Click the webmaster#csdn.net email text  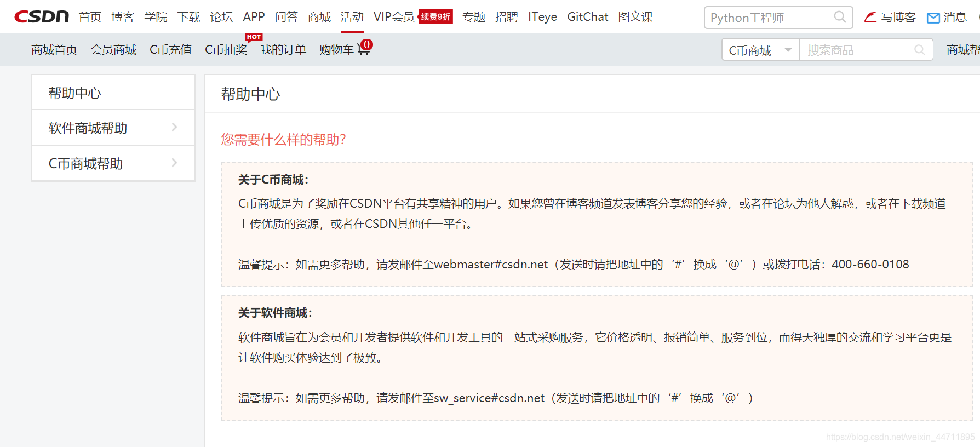coord(491,265)
